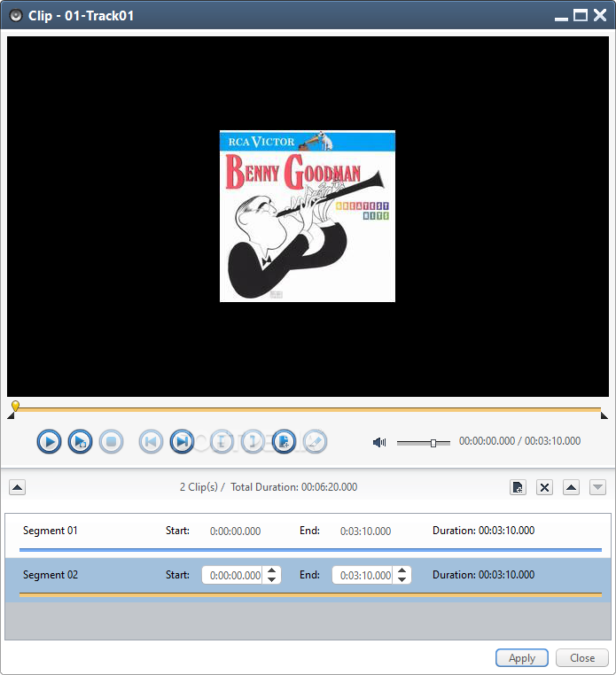
Task: Add a new segment from list toolbar
Action: pos(518,487)
